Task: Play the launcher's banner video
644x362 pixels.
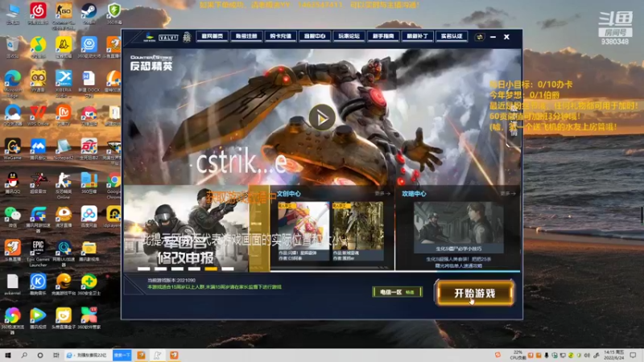Action: [x=321, y=117]
